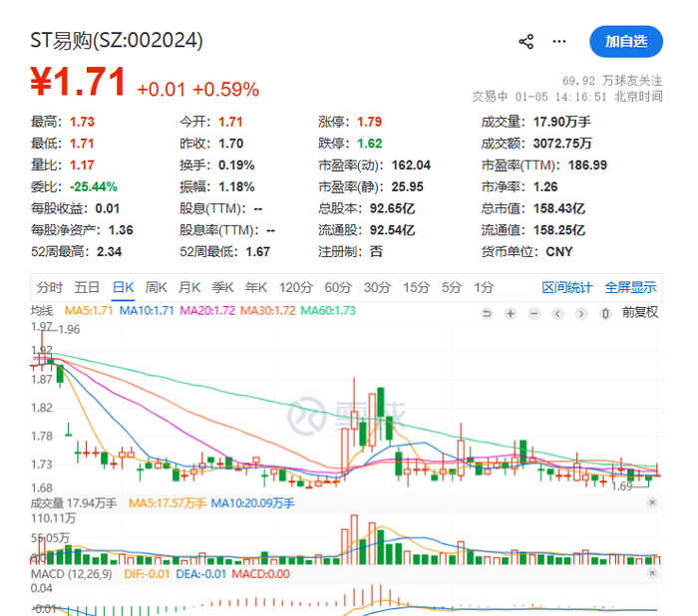Screen dimensions: 698x616
Task: Click the 69.92 万球友关注 follower count
Action: (612, 81)
